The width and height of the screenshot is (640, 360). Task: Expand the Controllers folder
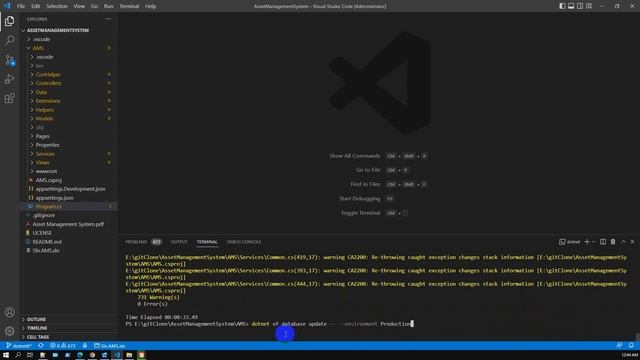(x=69, y=83)
